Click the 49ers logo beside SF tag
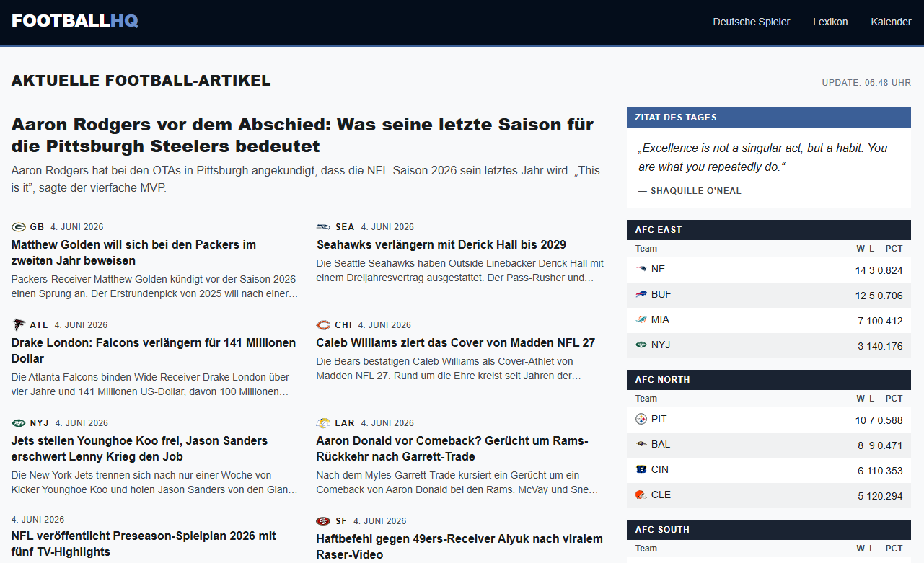Viewport: 924px width, 563px height. click(x=323, y=521)
